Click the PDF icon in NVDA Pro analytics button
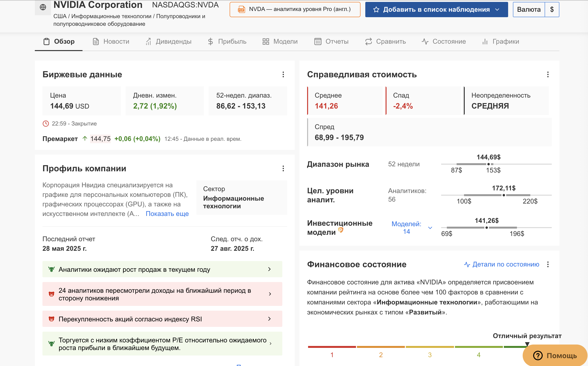 tap(241, 10)
